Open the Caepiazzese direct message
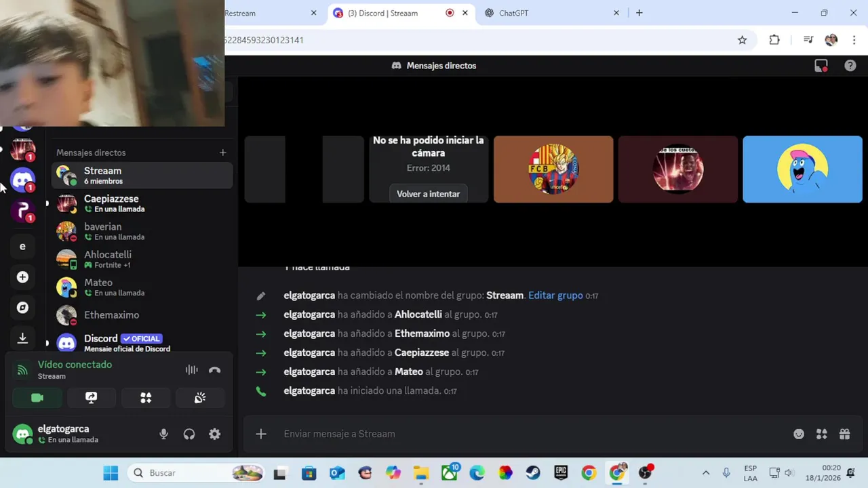 (142, 203)
